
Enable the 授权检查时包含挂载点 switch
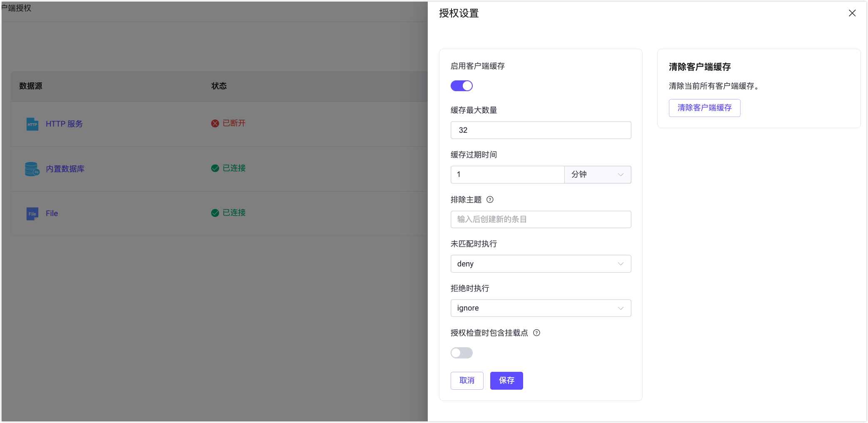(x=461, y=353)
